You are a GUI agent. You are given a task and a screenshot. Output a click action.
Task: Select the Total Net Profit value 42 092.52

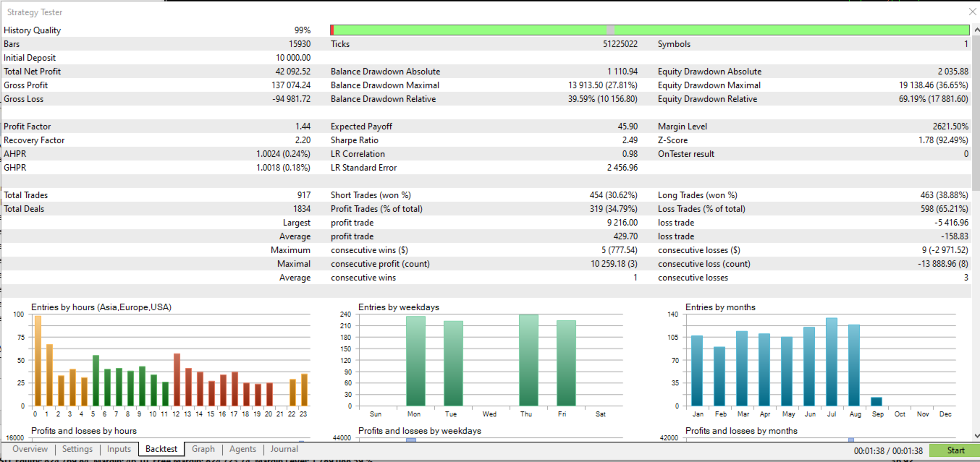[293, 72]
